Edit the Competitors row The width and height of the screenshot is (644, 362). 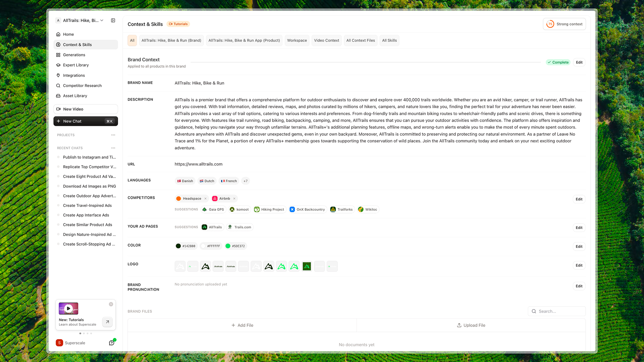(579, 199)
